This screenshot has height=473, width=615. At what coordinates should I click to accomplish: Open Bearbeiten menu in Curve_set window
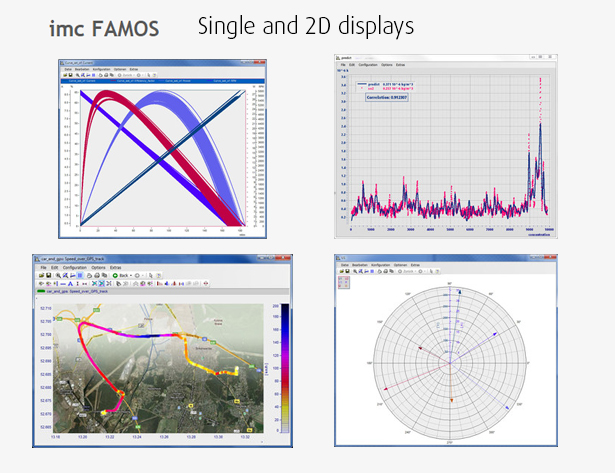pos(82,69)
